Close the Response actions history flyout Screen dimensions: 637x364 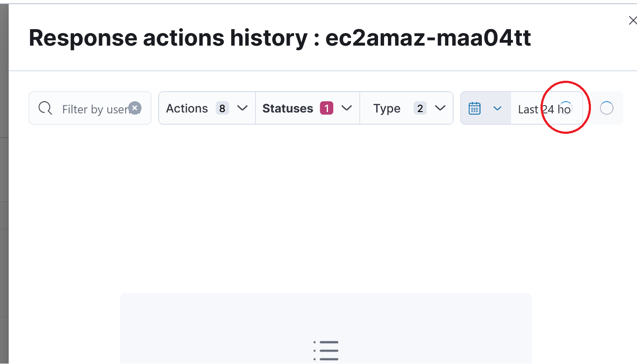click(633, 20)
